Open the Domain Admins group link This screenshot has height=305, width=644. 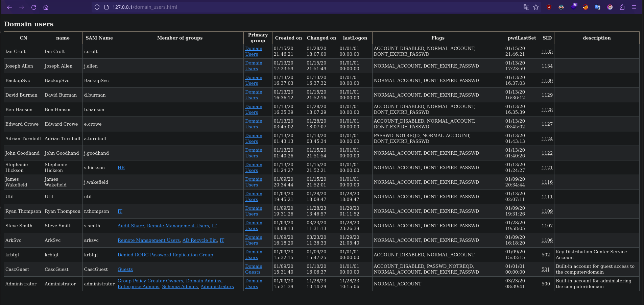pyautogui.click(x=204, y=281)
